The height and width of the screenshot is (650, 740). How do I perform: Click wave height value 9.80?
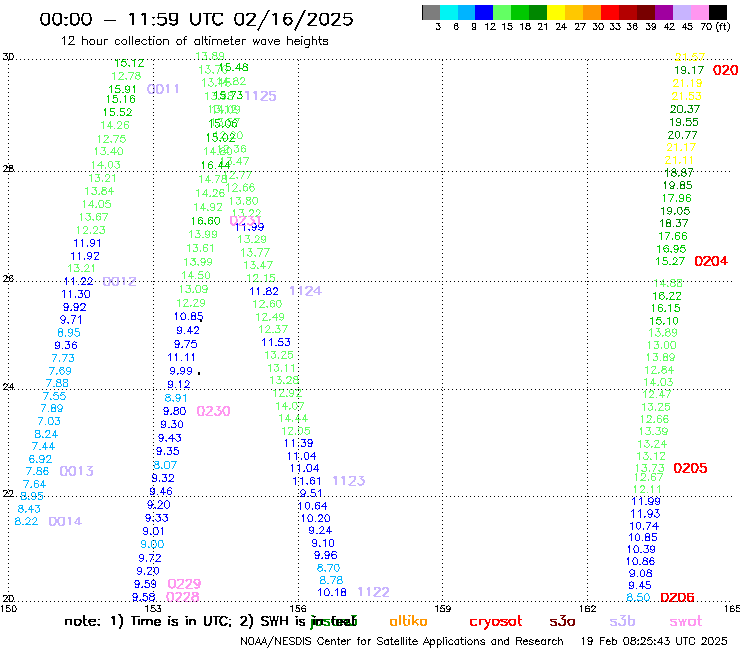[x=175, y=411]
